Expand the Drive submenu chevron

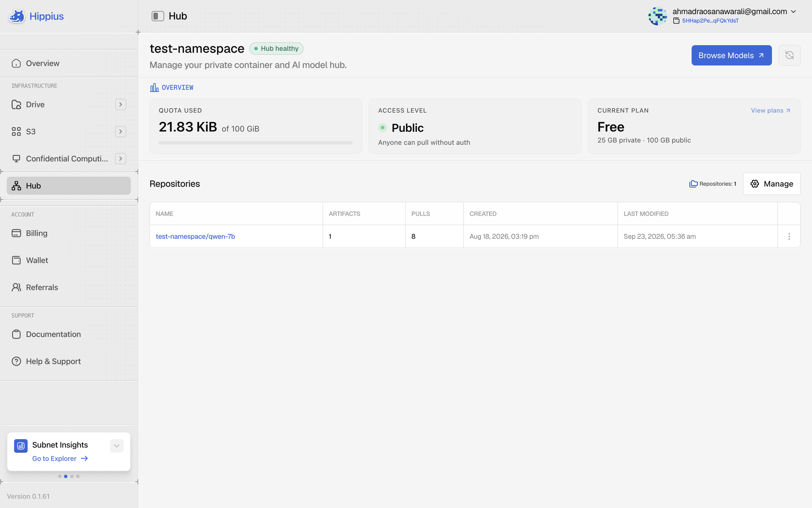(x=120, y=104)
